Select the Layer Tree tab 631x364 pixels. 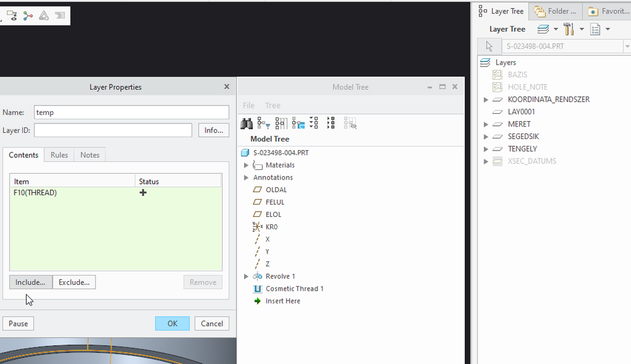coord(501,11)
